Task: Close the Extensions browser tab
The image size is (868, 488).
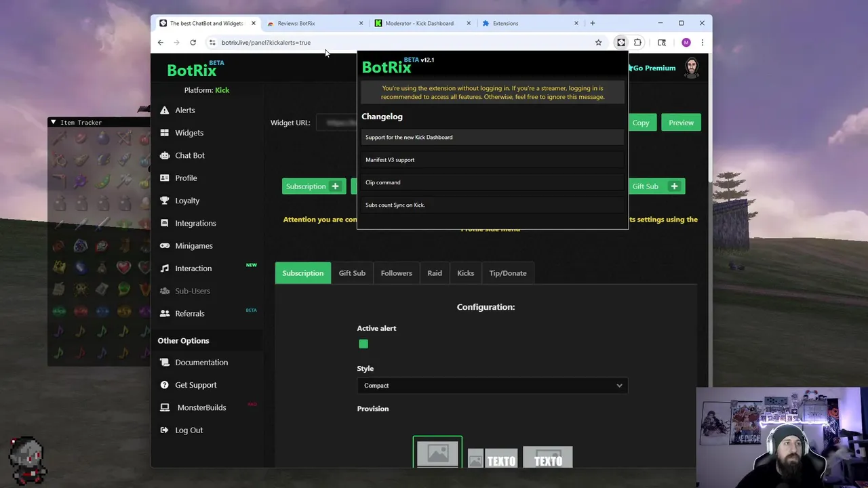Action: [576, 23]
